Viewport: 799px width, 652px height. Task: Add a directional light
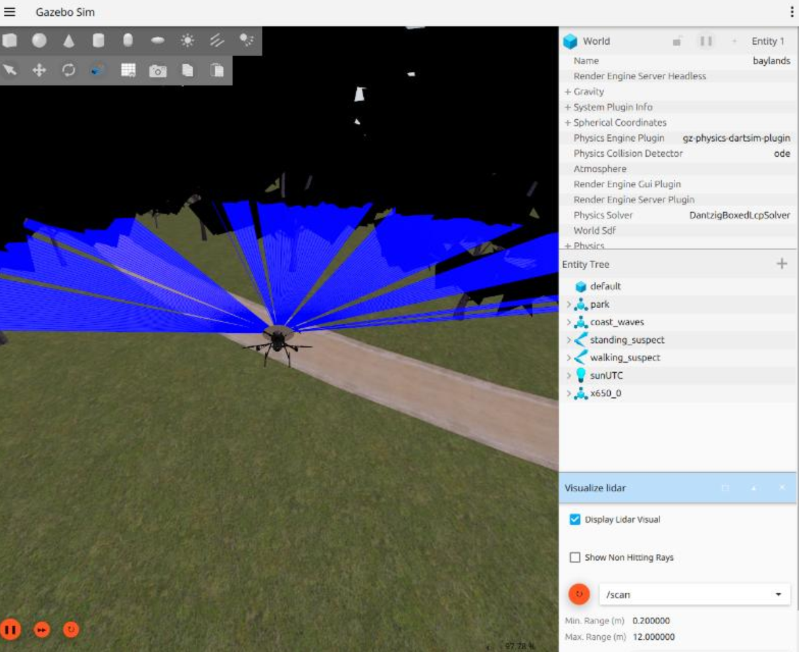217,40
